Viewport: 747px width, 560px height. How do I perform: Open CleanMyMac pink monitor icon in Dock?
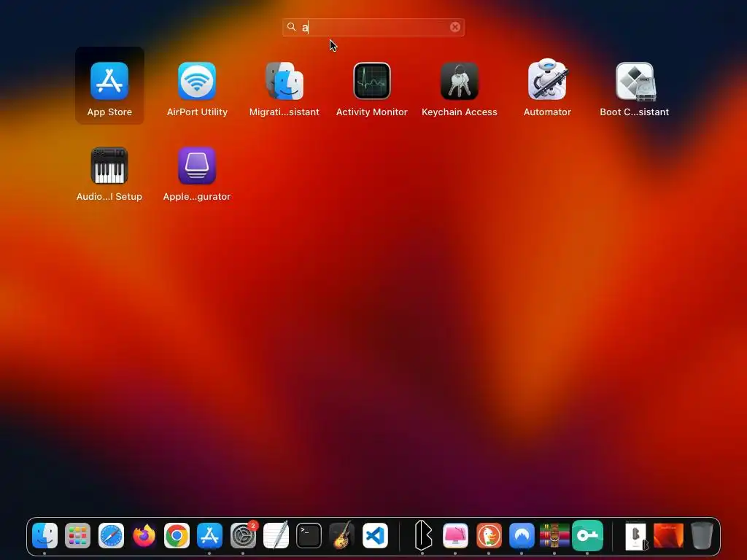[x=455, y=536]
